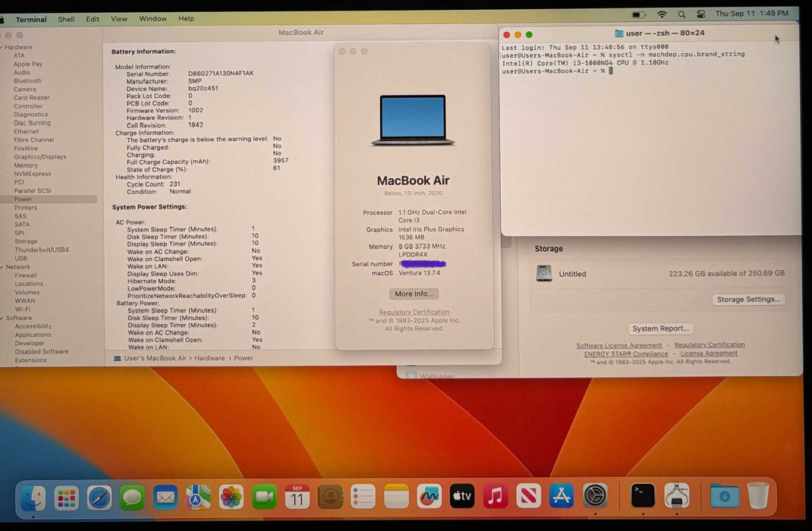This screenshot has width=812, height=531.
Task: Select Memory in the Hardware list
Action: [26, 165]
